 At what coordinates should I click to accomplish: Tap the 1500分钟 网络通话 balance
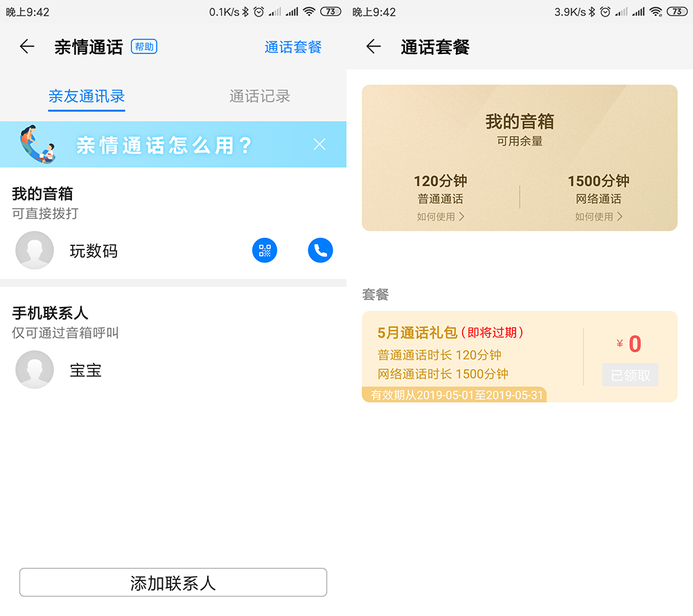pyautogui.click(x=599, y=188)
